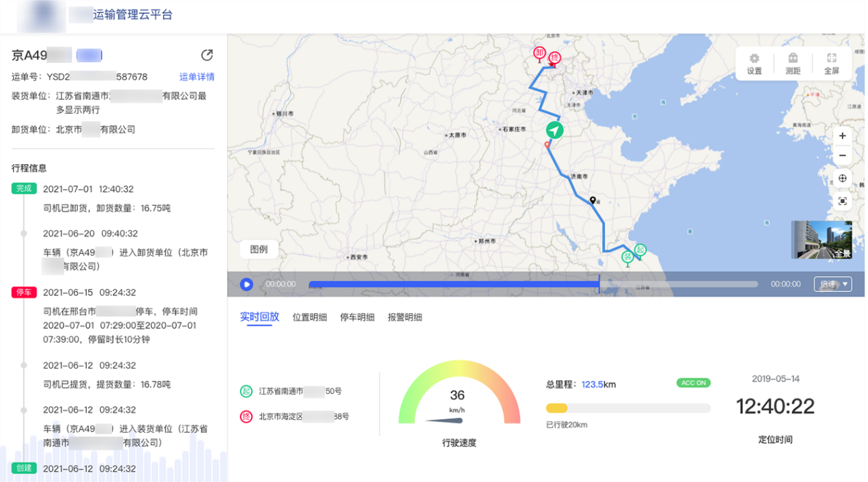Click the fit-to-bounds frame icon
Image resolution: width=868 pixels, height=482 pixels.
tap(842, 201)
